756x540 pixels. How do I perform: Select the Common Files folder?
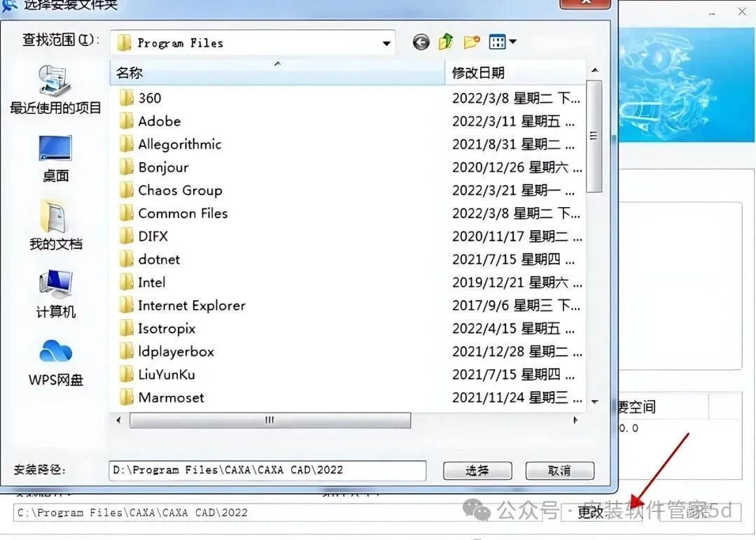[x=174, y=213]
